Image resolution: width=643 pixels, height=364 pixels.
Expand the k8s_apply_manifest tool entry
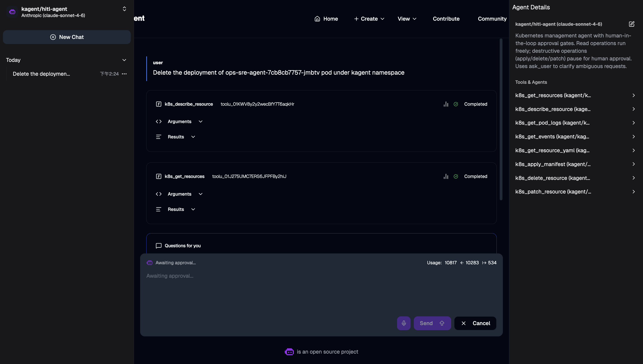[575, 164]
